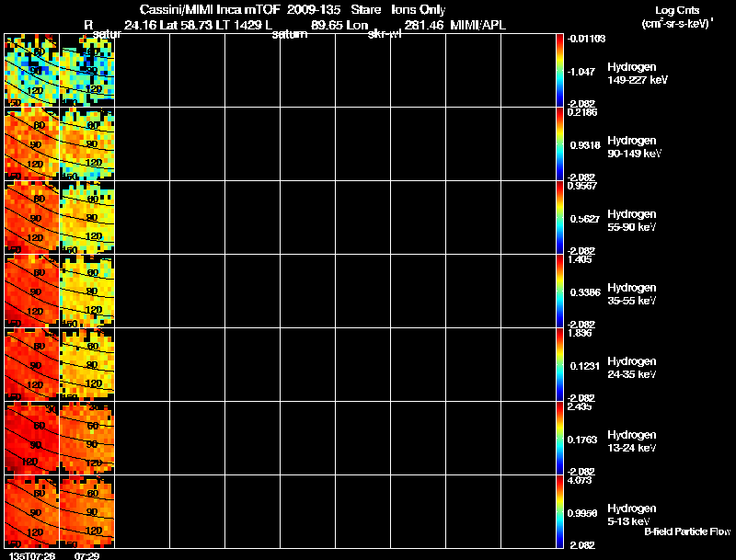Click the 'skr-wl' header label

coord(385,34)
